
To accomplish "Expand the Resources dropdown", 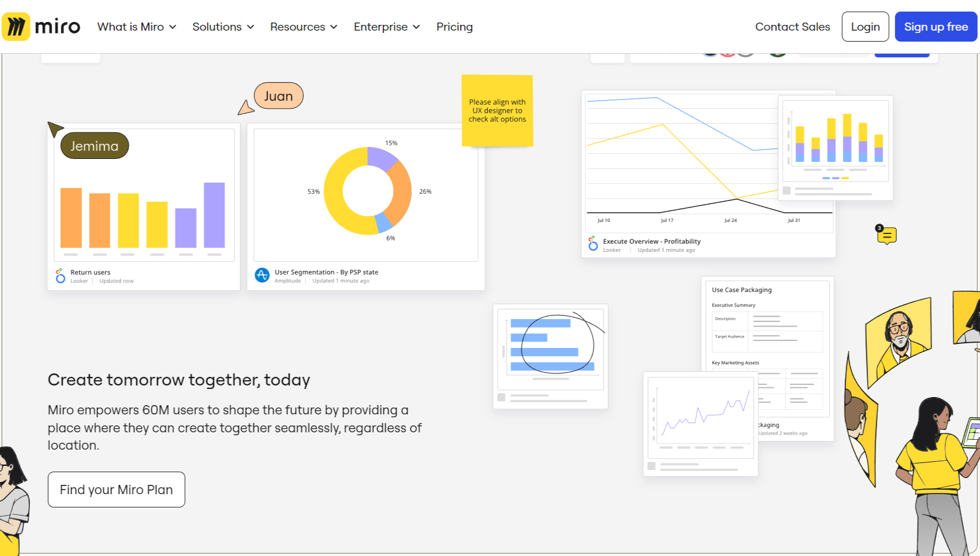I will [303, 27].
